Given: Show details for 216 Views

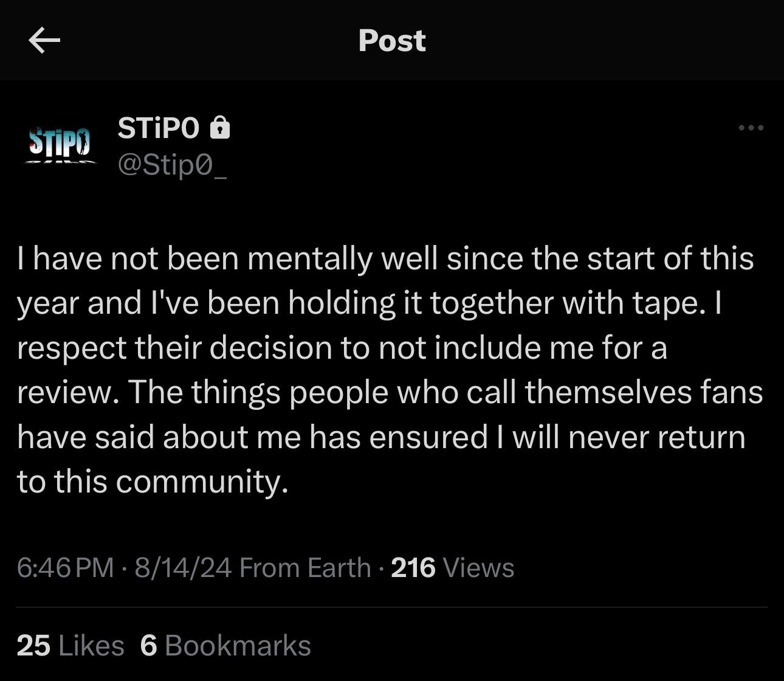Looking at the screenshot, I should 453,568.
